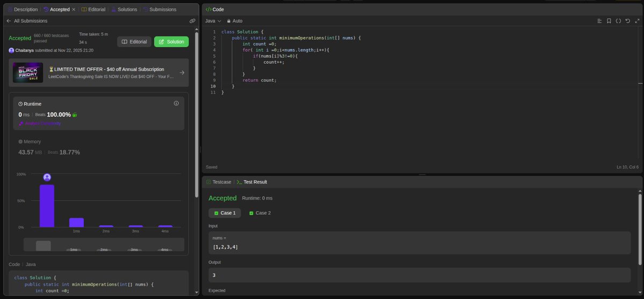Click the Analyze Complexity link
The width and height of the screenshot is (644, 299).
pyautogui.click(x=40, y=123)
